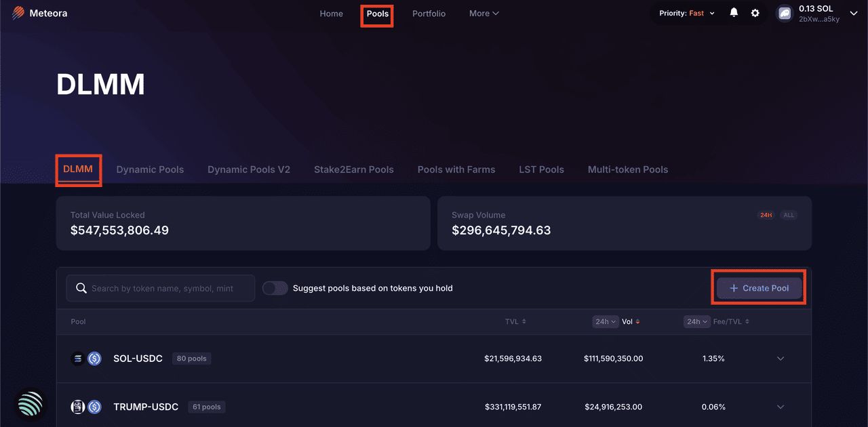Click the Create Pool button
Viewport: 868px width, 427px height.
pos(759,288)
